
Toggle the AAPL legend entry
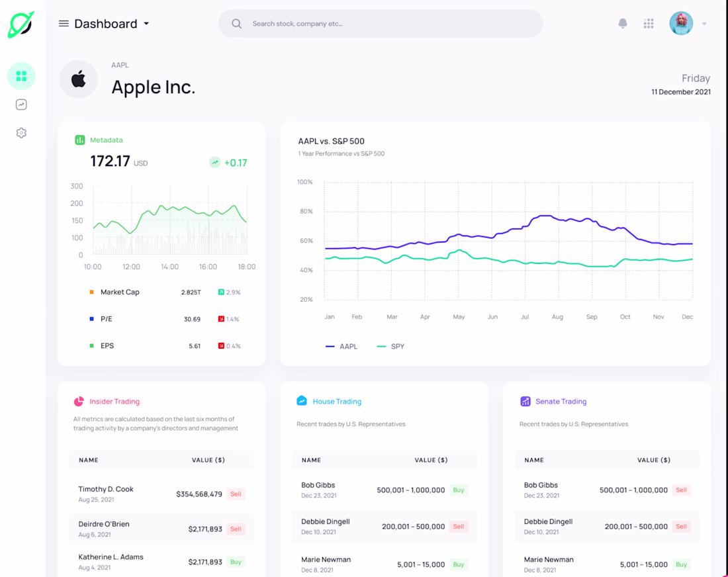click(341, 346)
